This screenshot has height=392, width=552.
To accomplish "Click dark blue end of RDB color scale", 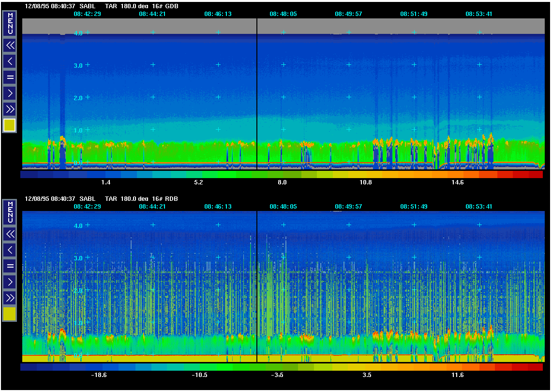I will click(28, 367).
